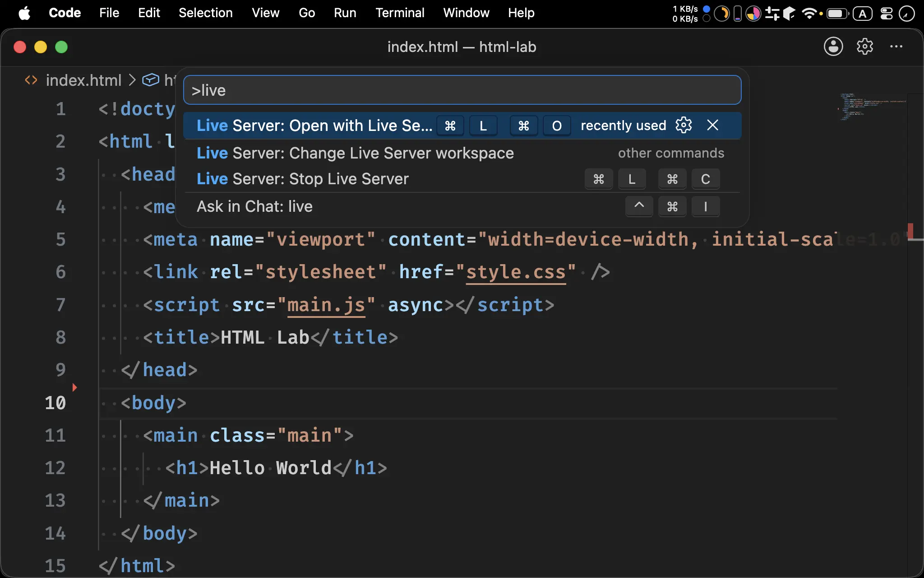This screenshot has width=924, height=578.
Task: Focus the command palette input containing >live
Action: (462, 90)
